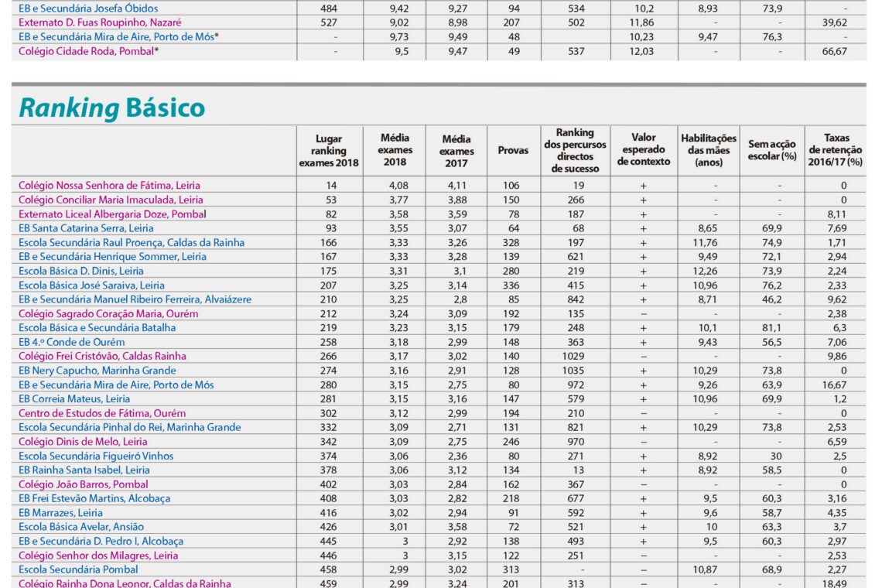Click 'EB Frei Estevão Martins, Alcobaça'
This screenshot has width=882, height=588.
94,498
